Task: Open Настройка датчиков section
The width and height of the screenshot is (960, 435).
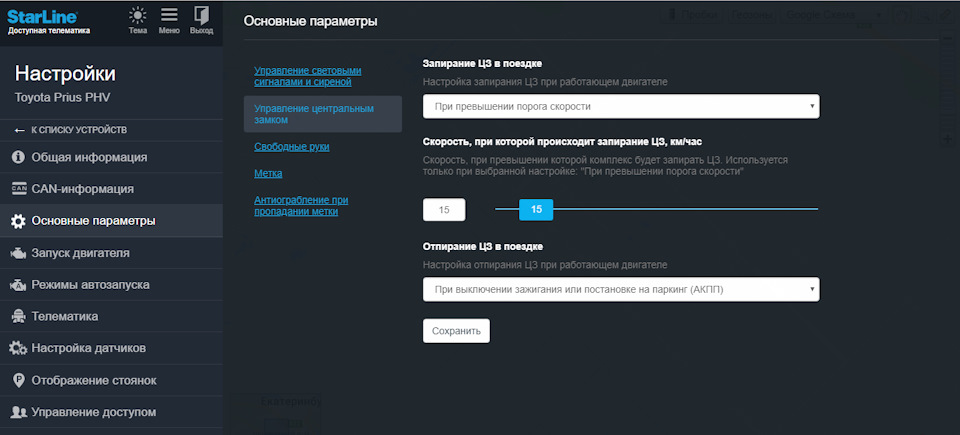Action: coord(111,349)
